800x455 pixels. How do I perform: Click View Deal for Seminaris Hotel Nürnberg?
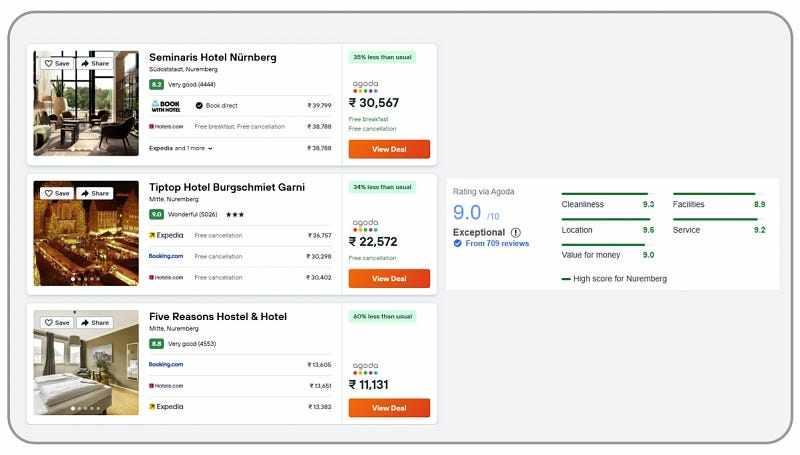389,149
